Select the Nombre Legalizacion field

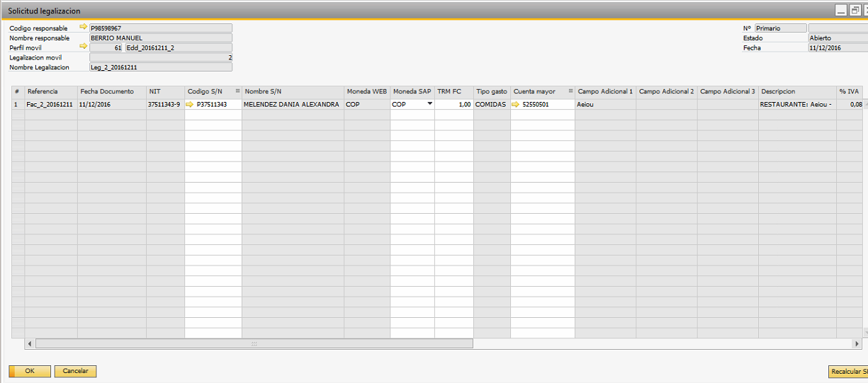(160, 67)
